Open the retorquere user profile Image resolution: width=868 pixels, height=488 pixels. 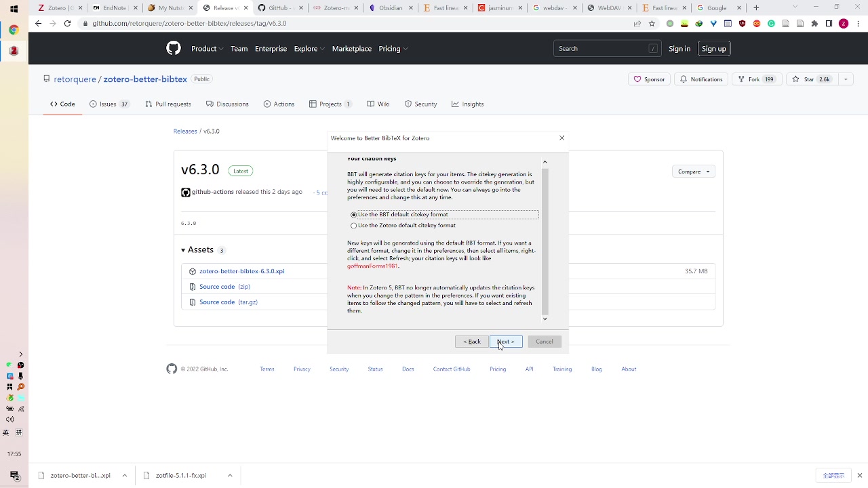[75, 79]
